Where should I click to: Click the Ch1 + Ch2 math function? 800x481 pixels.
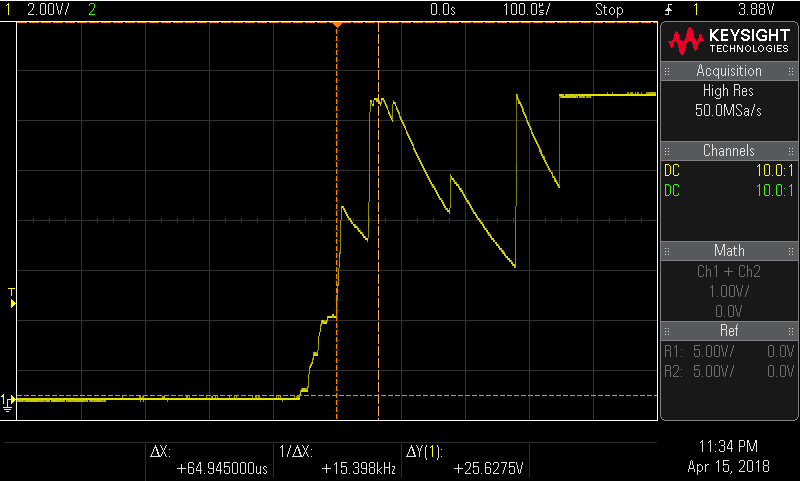728,271
